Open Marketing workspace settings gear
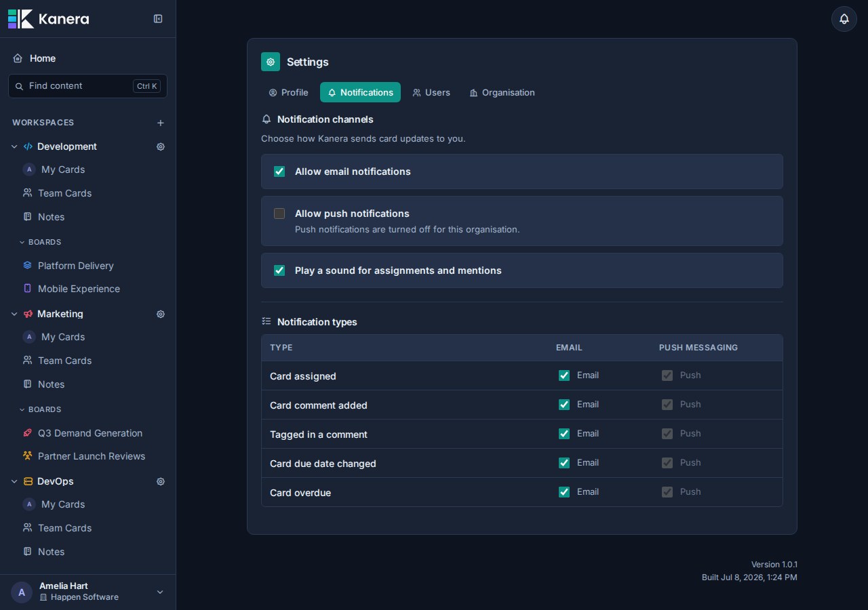The height and width of the screenshot is (610, 868). pos(161,314)
